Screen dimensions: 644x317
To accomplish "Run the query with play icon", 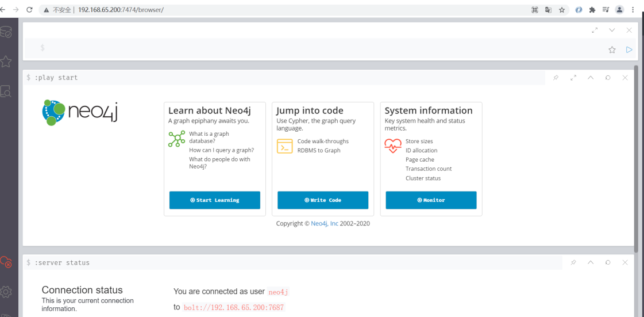I will [x=629, y=50].
